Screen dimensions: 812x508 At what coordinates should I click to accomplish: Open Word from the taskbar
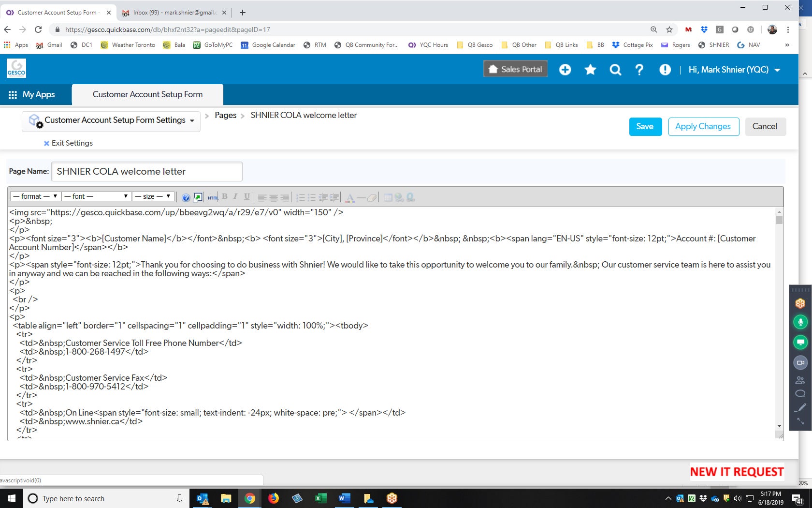point(345,498)
